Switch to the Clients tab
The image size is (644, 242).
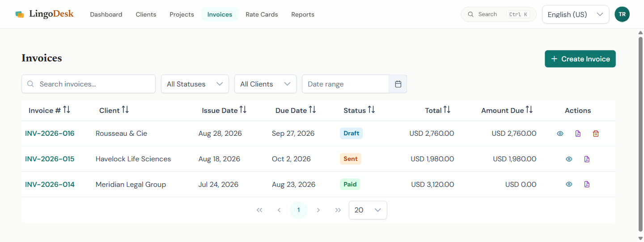(x=146, y=14)
